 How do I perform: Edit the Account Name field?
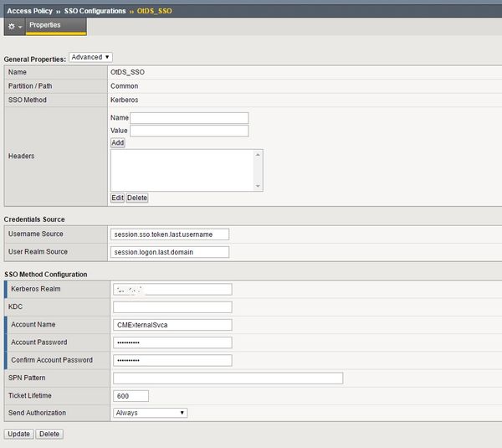pos(172,325)
